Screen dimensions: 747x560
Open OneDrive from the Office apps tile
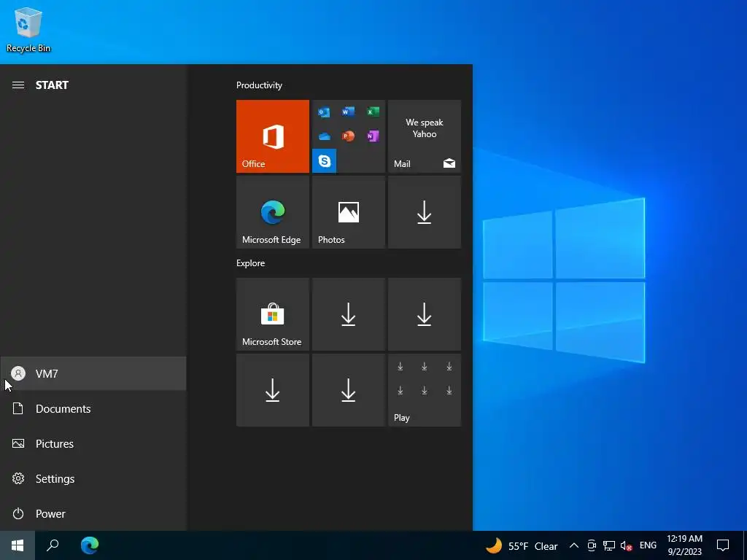pyautogui.click(x=324, y=136)
